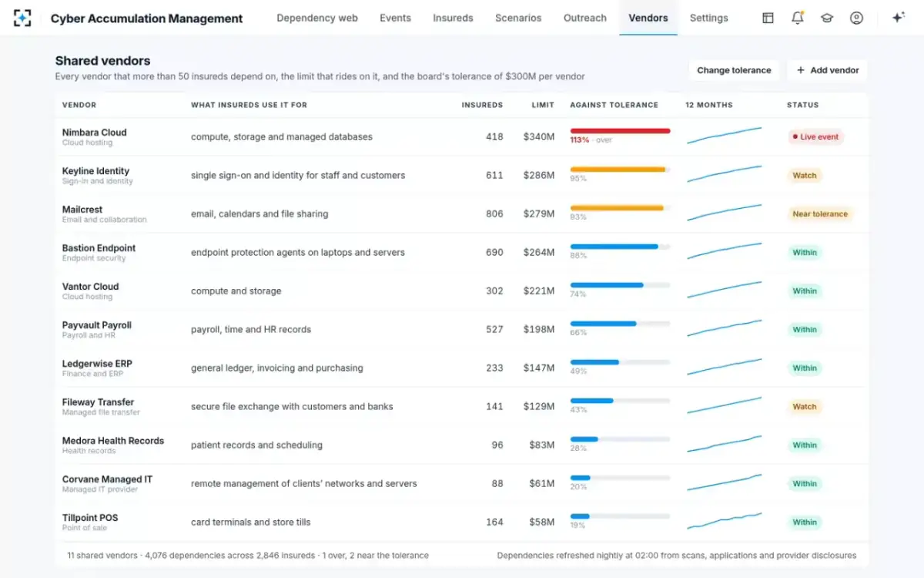Launch the AI sparkle assistant icon
This screenshot has height=578, width=924.
898,18
